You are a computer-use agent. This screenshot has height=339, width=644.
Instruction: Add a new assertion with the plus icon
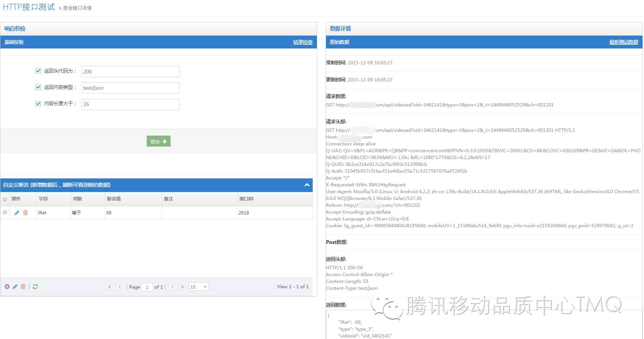tap(7, 287)
